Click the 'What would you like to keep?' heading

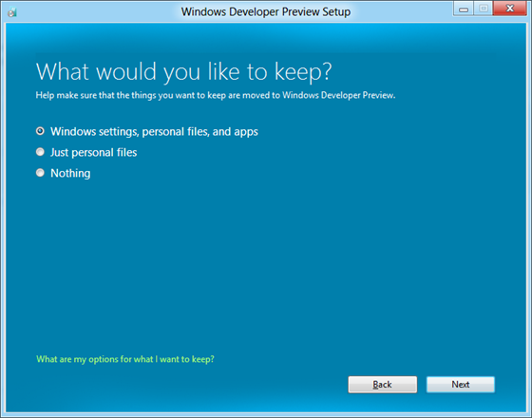tap(183, 71)
